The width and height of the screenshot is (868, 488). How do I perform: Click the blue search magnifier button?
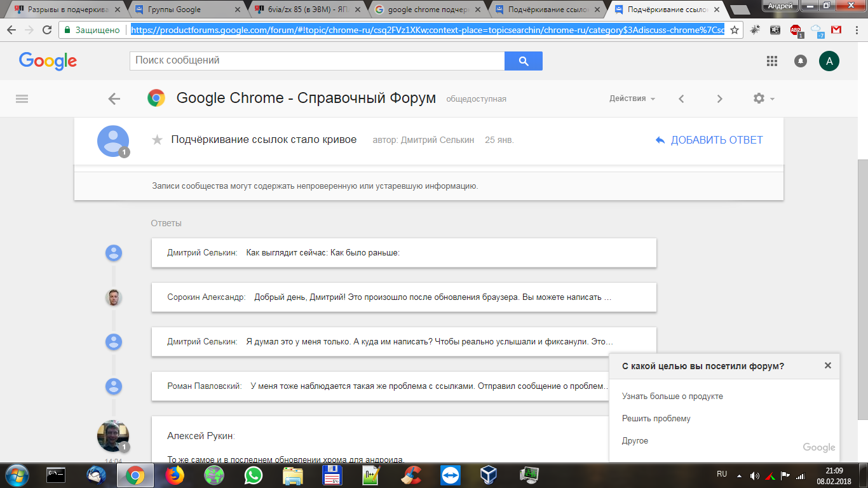click(x=524, y=61)
